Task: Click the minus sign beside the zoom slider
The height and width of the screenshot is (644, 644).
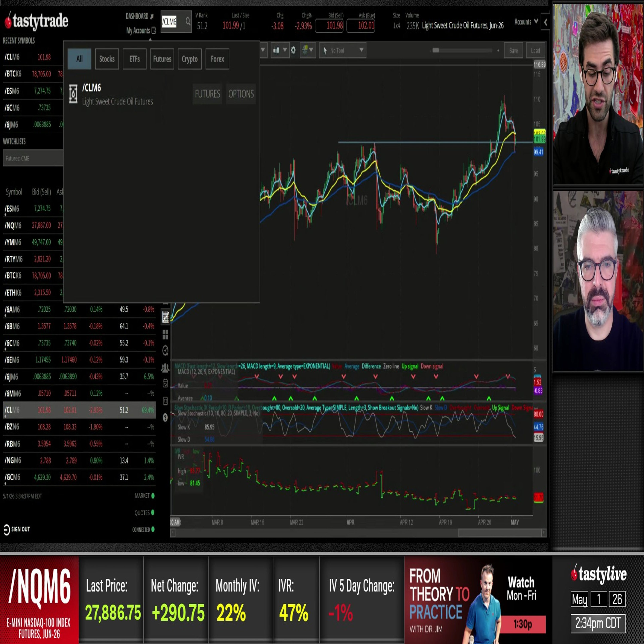Action: (430, 51)
